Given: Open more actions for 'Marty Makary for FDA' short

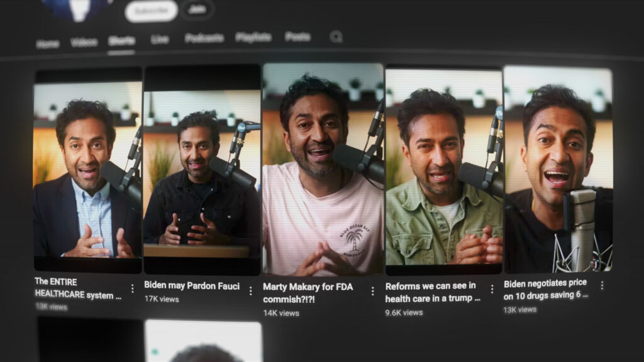Looking at the screenshot, I should (372, 291).
